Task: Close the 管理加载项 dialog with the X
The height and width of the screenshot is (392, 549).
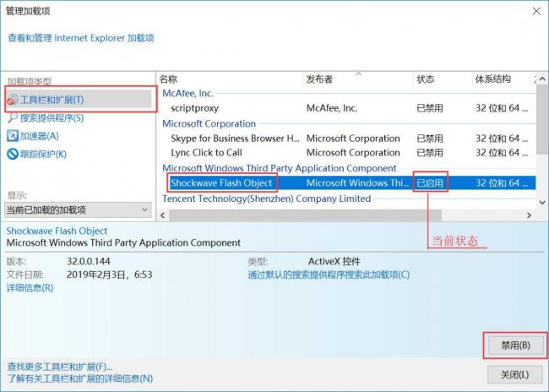Action: click(x=536, y=11)
